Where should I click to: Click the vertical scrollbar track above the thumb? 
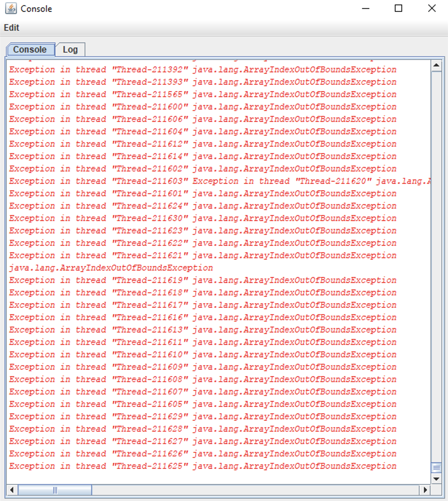(436, 255)
